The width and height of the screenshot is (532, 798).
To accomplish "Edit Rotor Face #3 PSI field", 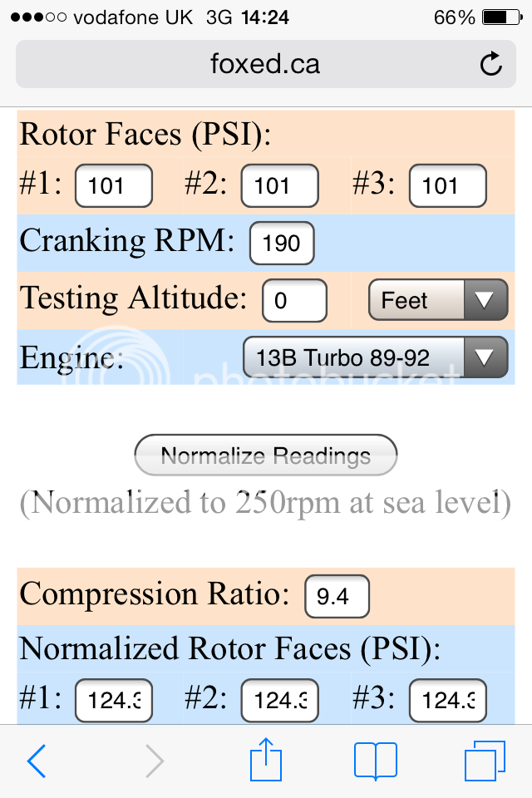I will point(447,185).
